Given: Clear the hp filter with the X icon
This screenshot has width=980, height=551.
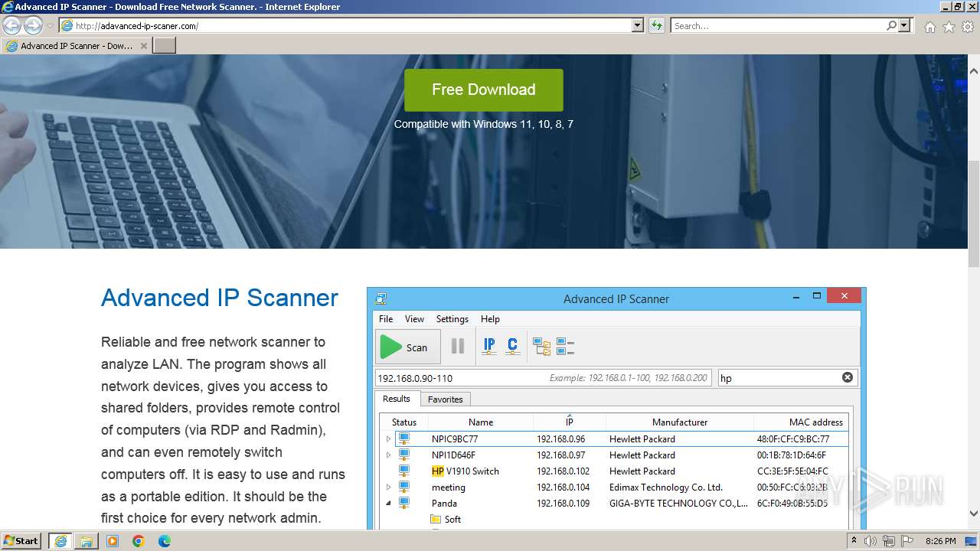Looking at the screenshot, I should [848, 377].
